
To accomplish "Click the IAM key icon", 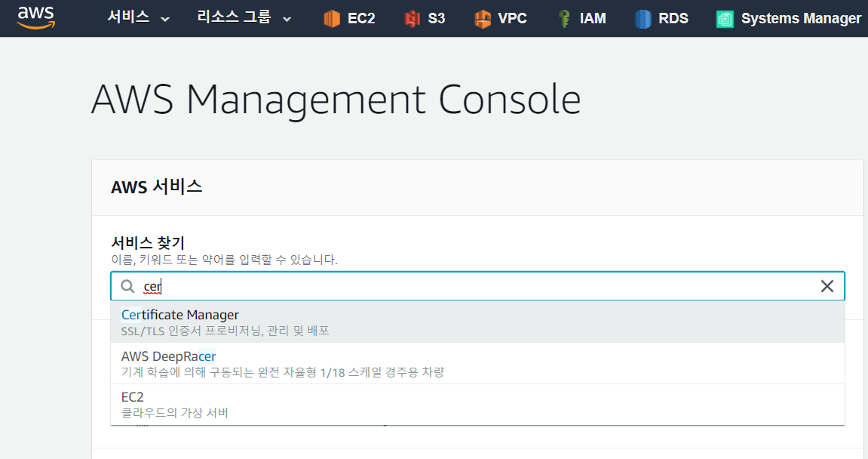I will [564, 18].
